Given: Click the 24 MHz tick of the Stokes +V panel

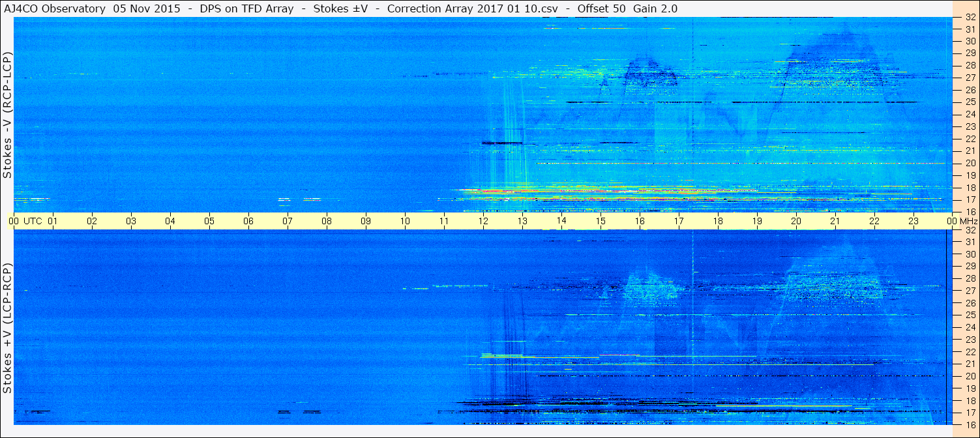Looking at the screenshot, I should 970,327.
